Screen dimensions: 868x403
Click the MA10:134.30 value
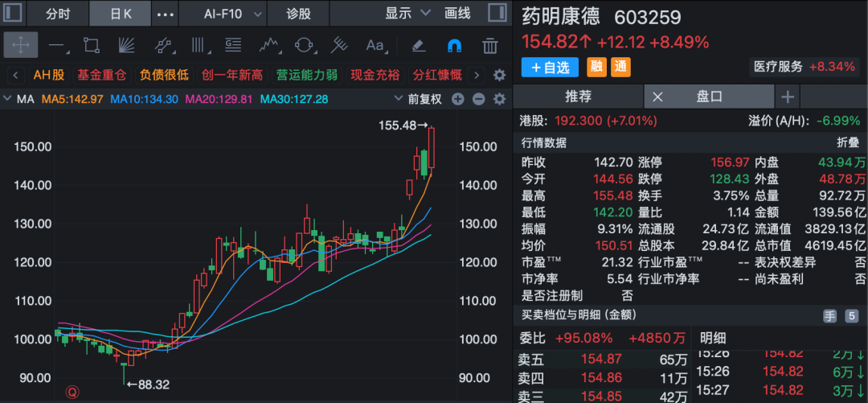144,100
